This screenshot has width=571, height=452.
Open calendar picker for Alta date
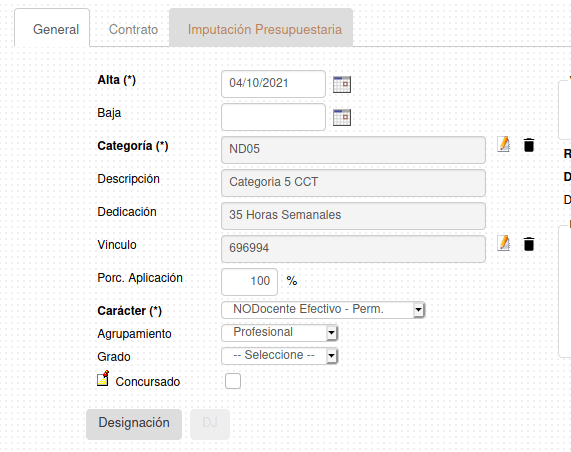point(342,84)
